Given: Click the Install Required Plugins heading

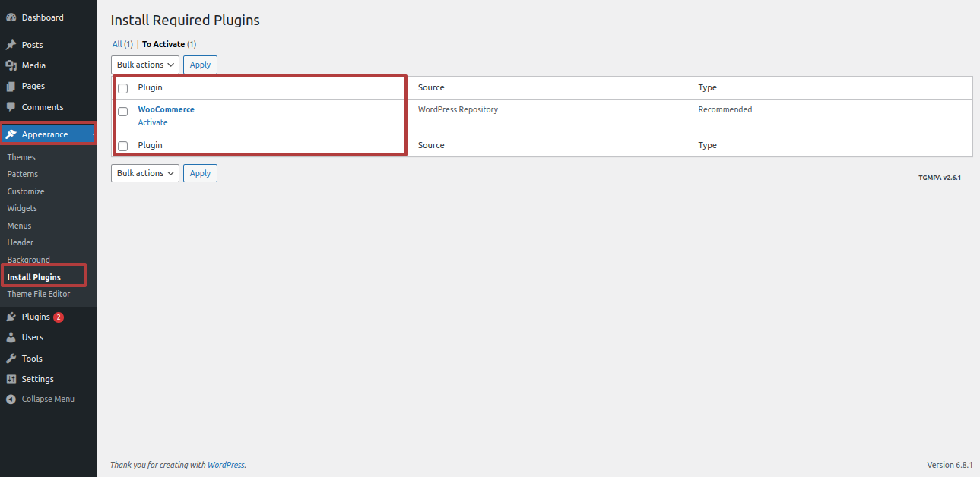Looking at the screenshot, I should [x=186, y=21].
